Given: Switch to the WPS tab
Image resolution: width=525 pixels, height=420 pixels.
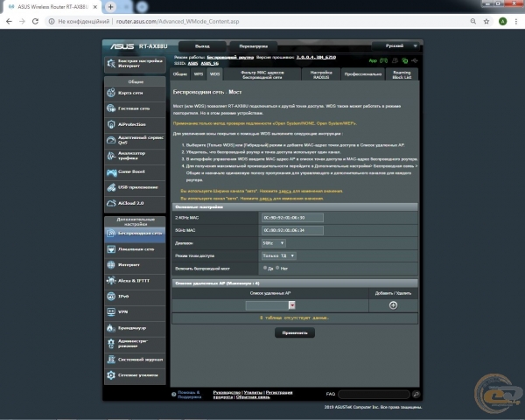Looking at the screenshot, I should (199, 74).
